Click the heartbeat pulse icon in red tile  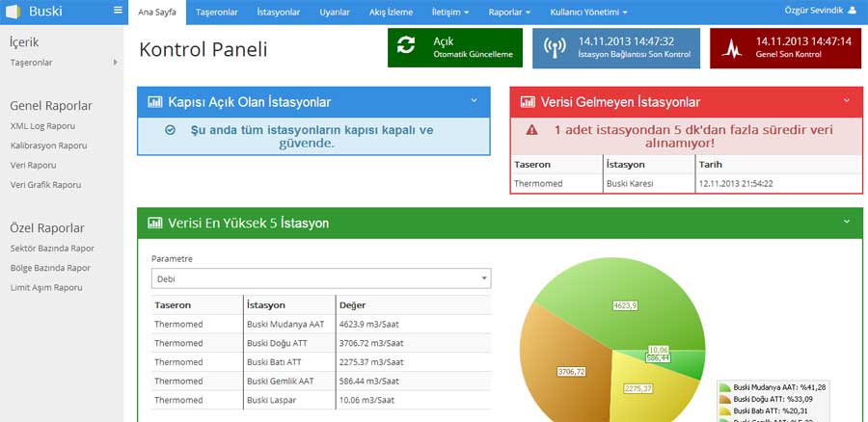[731, 49]
